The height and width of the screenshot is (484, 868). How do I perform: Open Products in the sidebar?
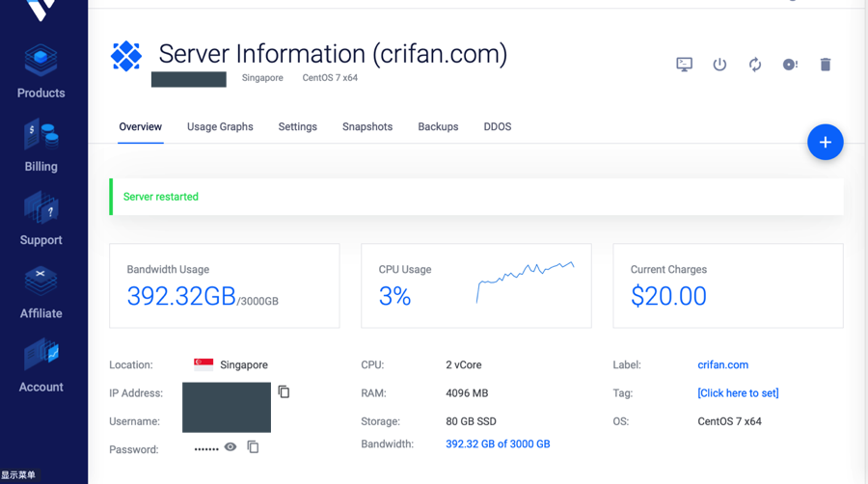(41, 72)
